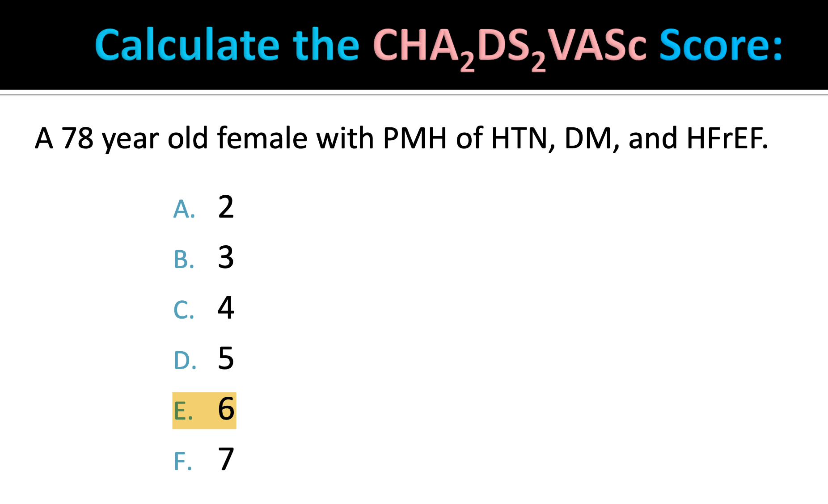Click the answer value 3
Viewport: 828px width, 504px height.
226,257
